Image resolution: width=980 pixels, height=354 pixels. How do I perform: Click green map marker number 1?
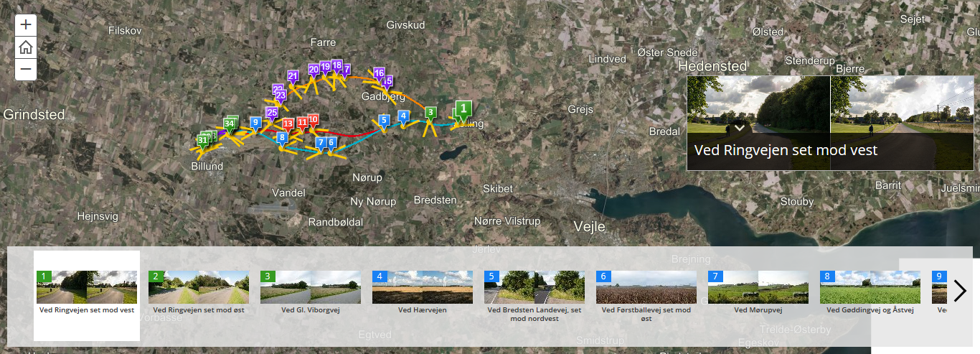[463, 110]
